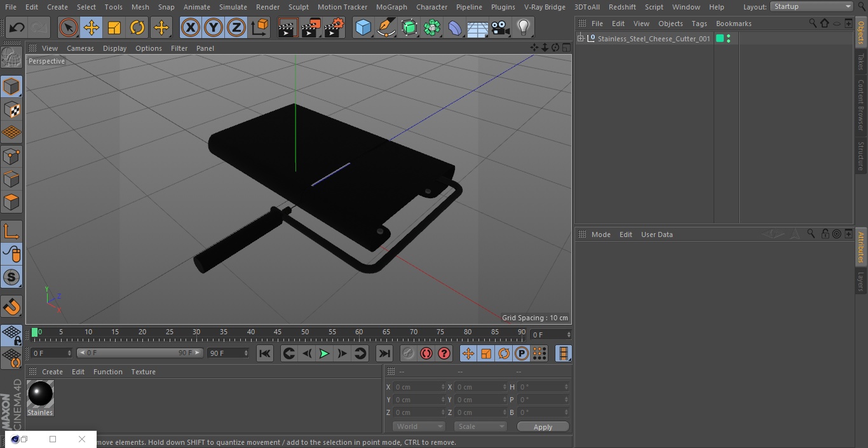868x448 pixels.
Task: Switch to Texture mode
Action: tap(11, 110)
